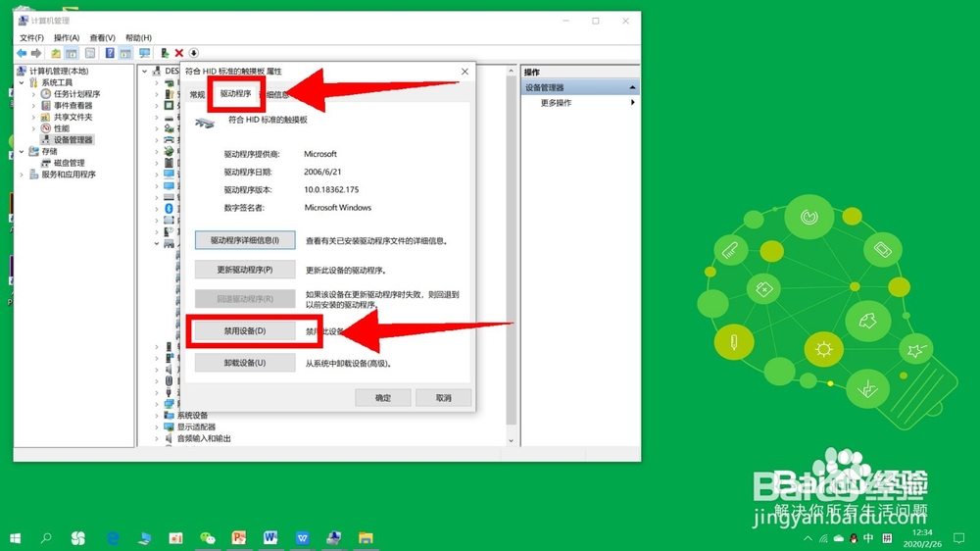Open File Explorer from the taskbar
The image size is (980, 551).
(366, 538)
